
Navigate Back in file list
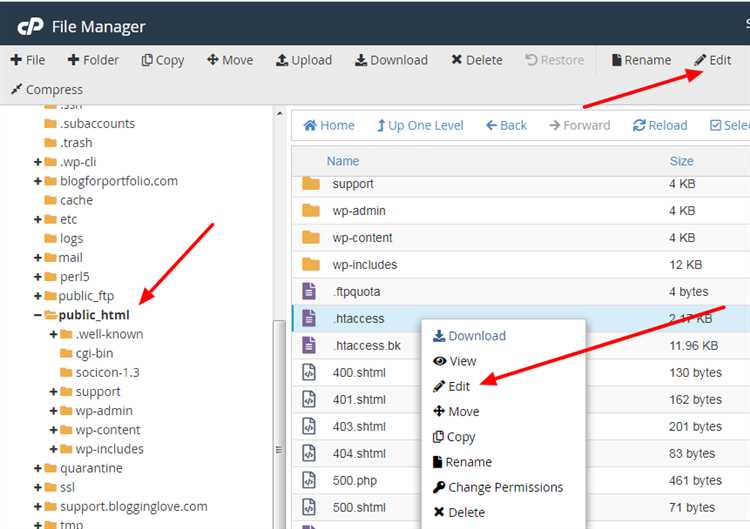click(506, 125)
